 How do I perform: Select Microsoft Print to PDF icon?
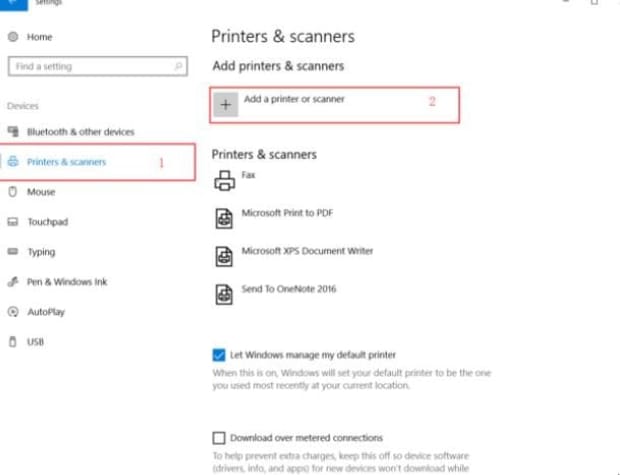coord(225,218)
